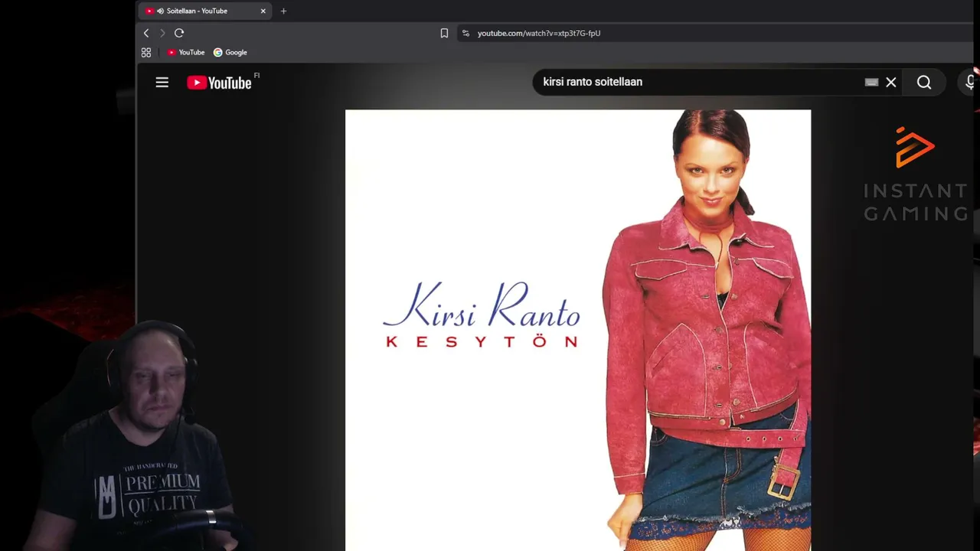Bookmark this page with the bookmark icon
This screenshot has width=980, height=551.
coord(444,33)
